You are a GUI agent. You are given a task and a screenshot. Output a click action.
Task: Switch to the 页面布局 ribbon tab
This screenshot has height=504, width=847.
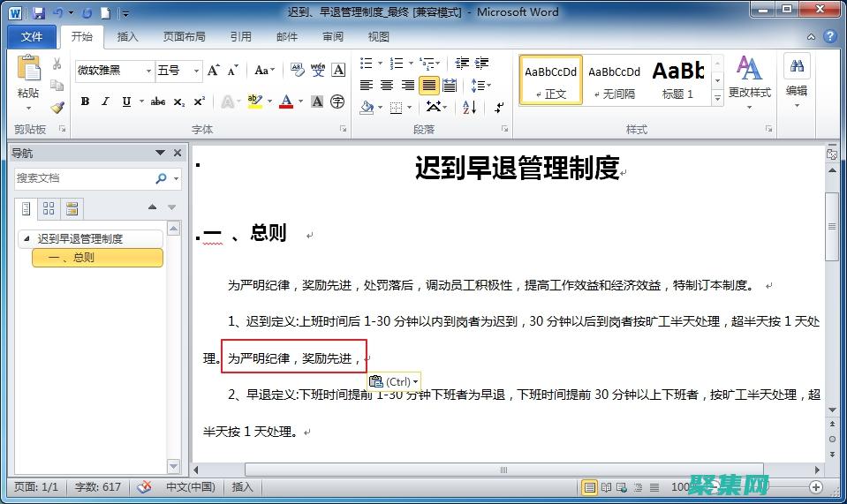point(185,37)
